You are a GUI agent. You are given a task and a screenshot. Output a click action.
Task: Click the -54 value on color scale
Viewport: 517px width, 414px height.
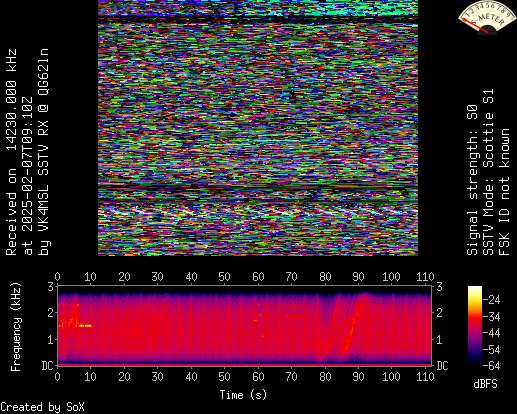pos(492,350)
